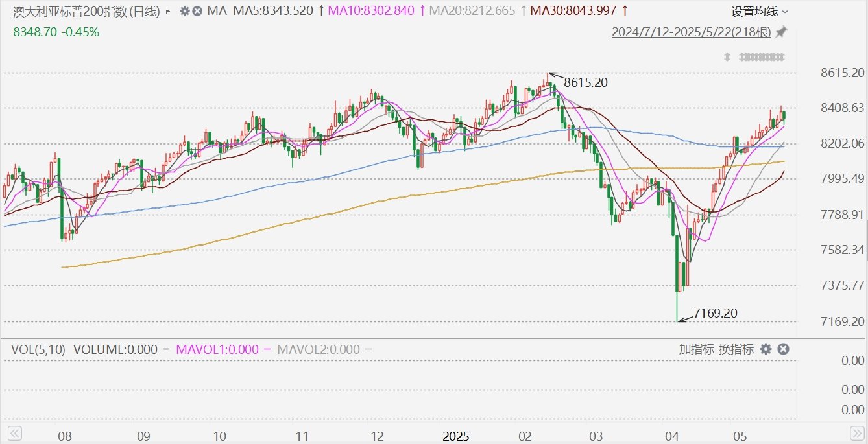This screenshot has width=868, height=444.
Task: Click the 2025 year label on time axis
Action: pyautogui.click(x=456, y=436)
